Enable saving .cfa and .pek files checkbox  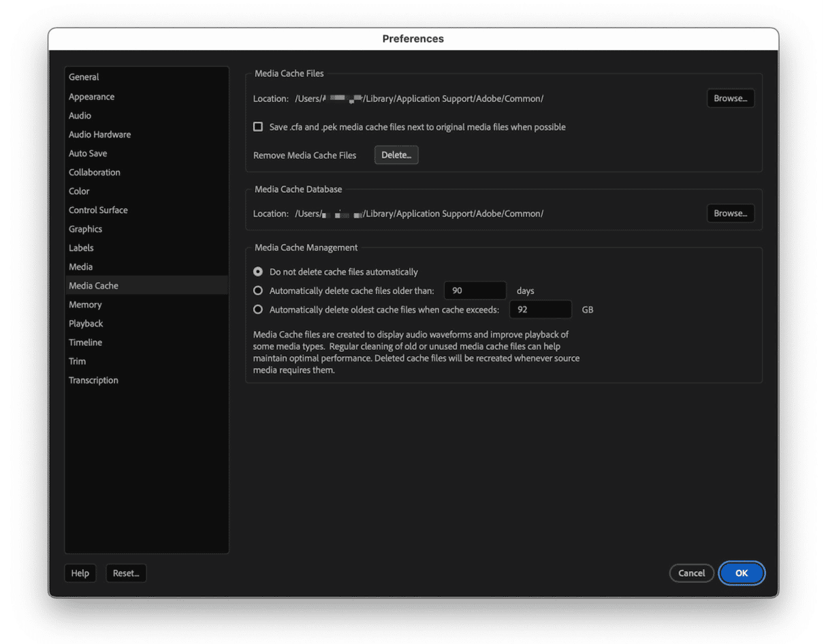tap(258, 127)
